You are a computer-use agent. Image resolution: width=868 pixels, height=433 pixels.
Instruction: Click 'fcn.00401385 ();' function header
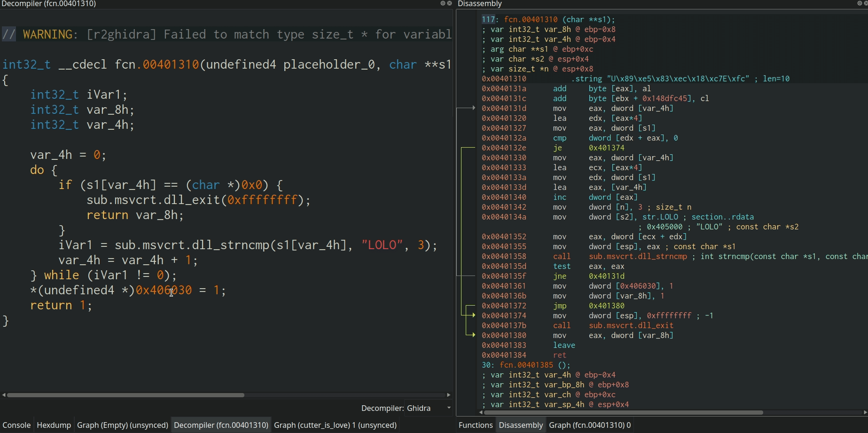point(535,365)
